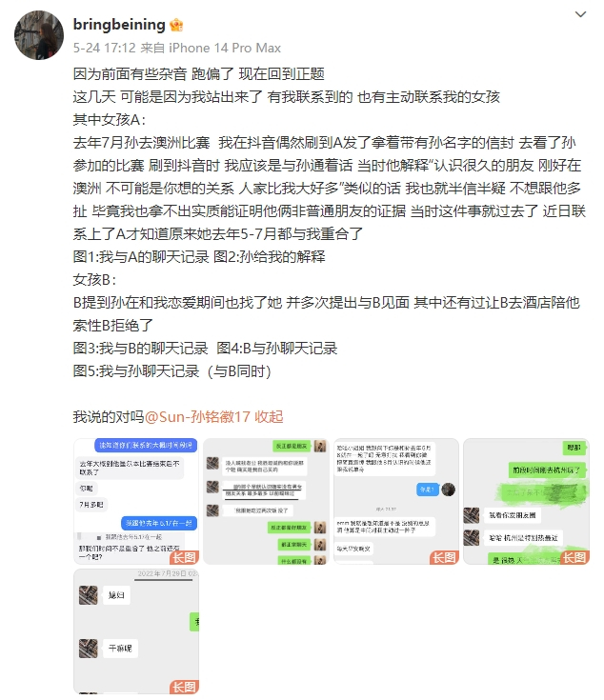This screenshot has height=700, width=604.
Task: Click the 长图 badge on third image
Action: [x=444, y=557]
